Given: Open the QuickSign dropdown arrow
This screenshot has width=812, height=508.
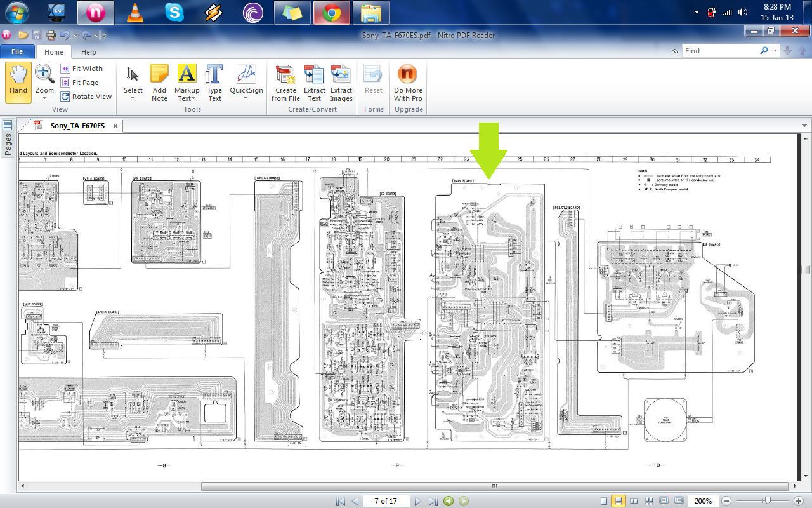Looking at the screenshot, I should click(x=246, y=98).
